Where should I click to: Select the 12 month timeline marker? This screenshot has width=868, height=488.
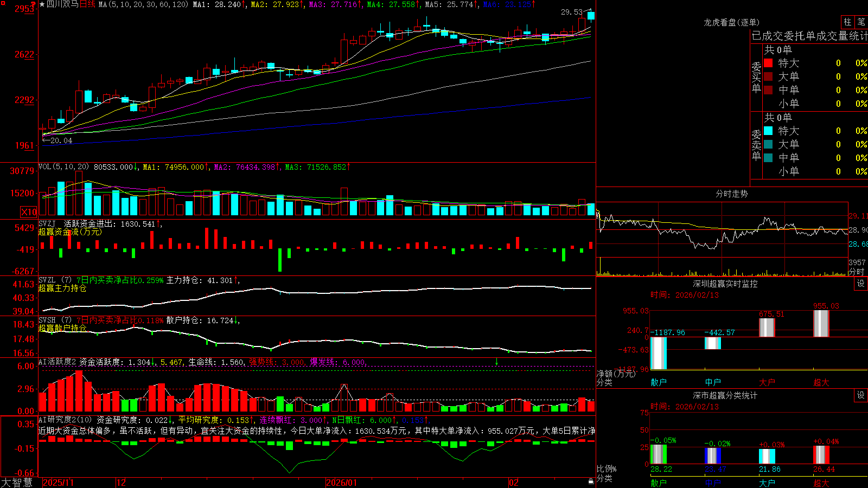tap(121, 483)
